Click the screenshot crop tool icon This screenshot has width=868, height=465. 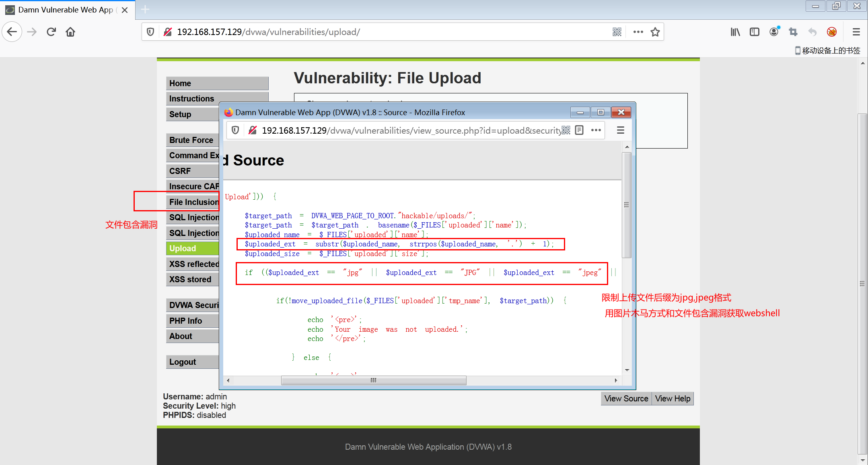point(793,32)
